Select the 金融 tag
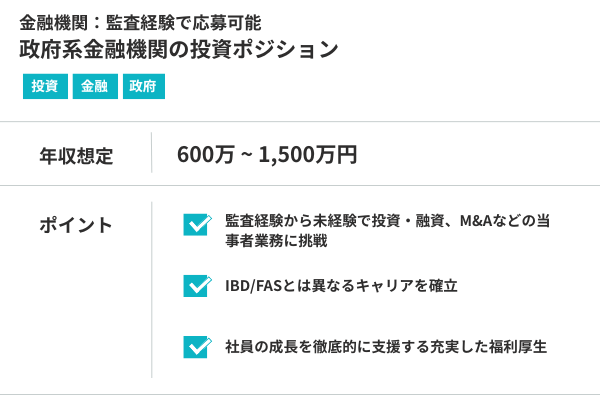Image resolution: width=600 pixels, height=420 pixels. pos(94,87)
